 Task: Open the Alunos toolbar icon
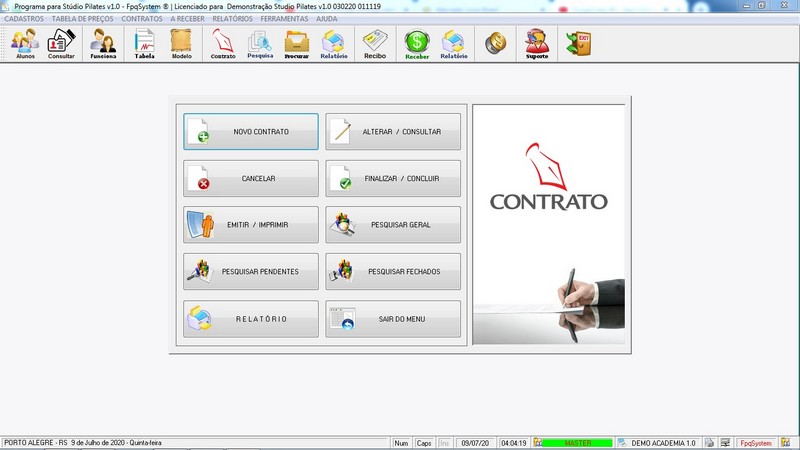coord(25,44)
